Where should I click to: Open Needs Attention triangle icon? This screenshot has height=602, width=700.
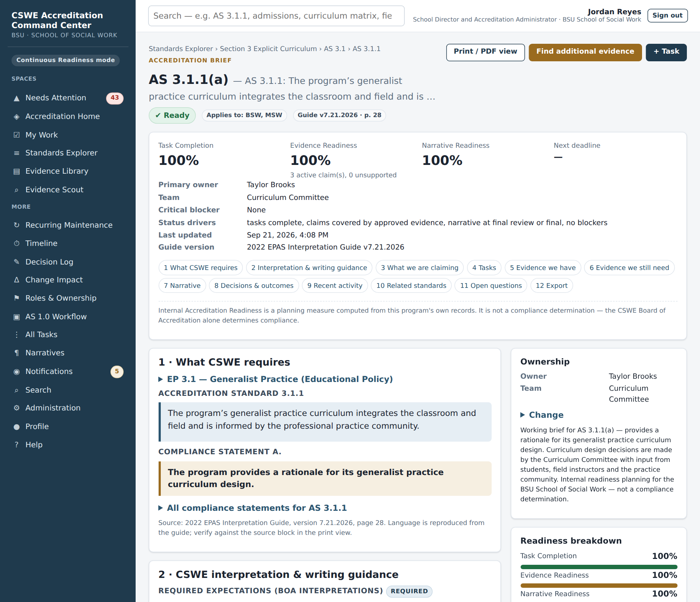click(16, 98)
